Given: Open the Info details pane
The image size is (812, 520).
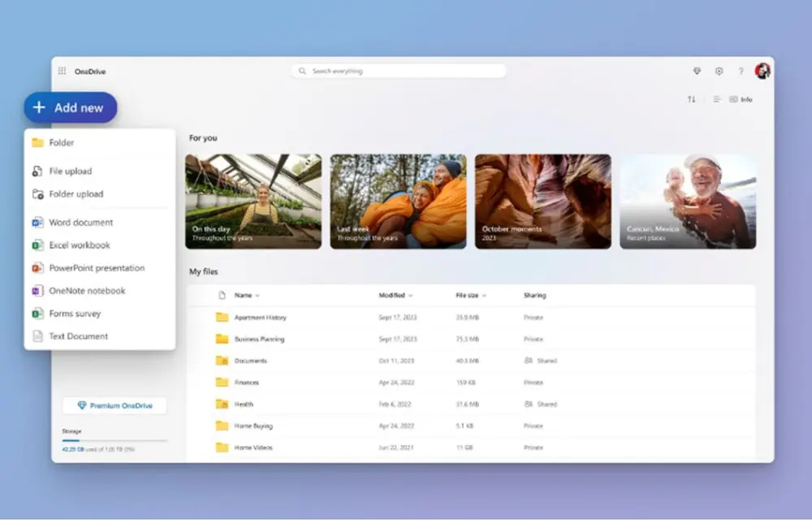Looking at the screenshot, I should point(741,99).
